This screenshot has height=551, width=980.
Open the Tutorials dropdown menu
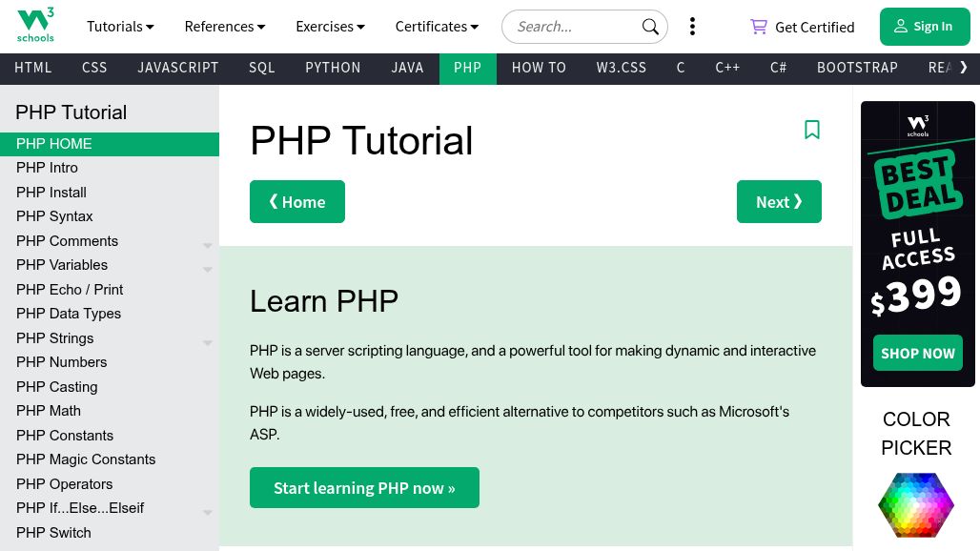tap(120, 27)
